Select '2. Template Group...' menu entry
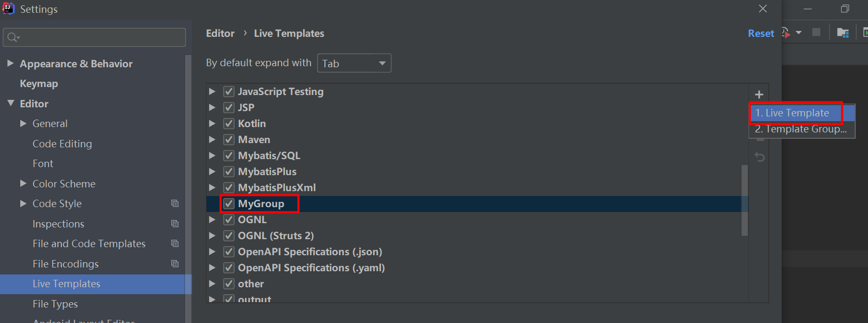 (800, 129)
